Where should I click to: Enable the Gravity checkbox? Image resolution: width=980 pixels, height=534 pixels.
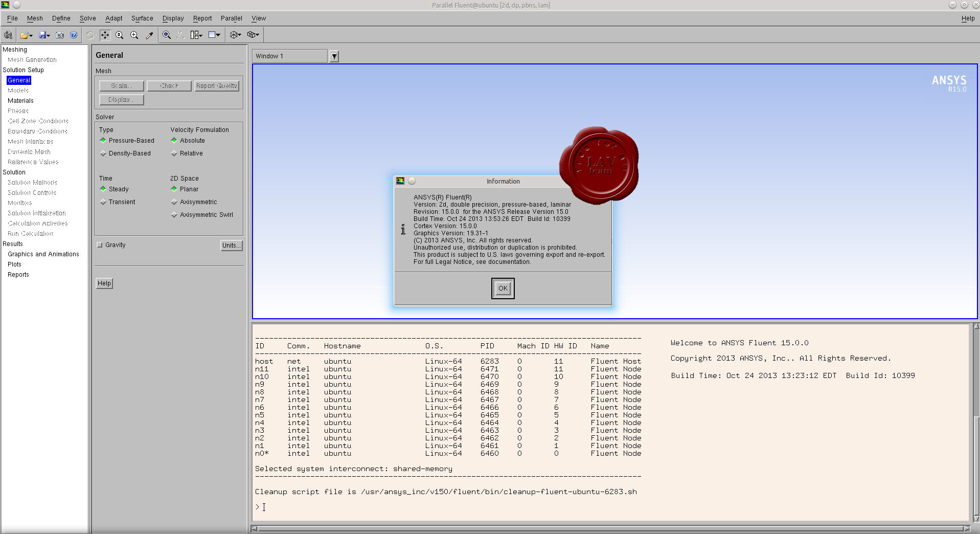pos(100,245)
